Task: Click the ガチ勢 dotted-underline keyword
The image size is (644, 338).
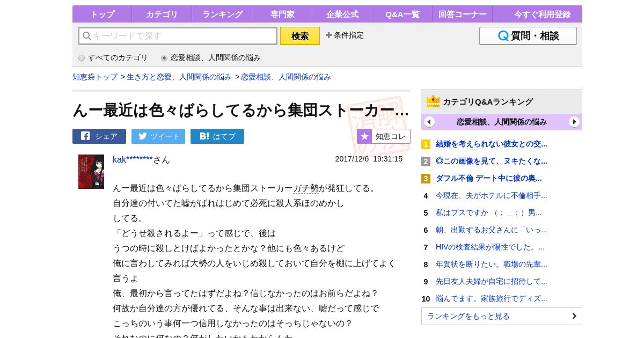Action: coord(306,188)
